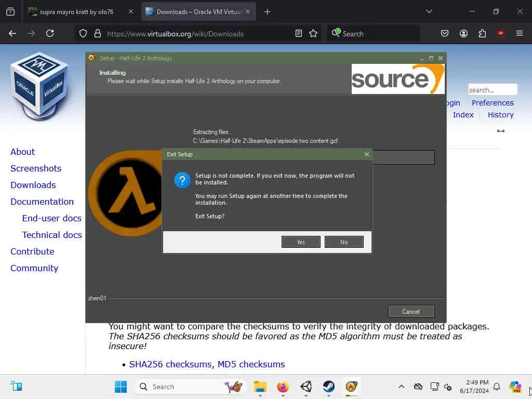This screenshot has height=399, width=532.
Task: Click the URL address bar
Action: click(197, 34)
